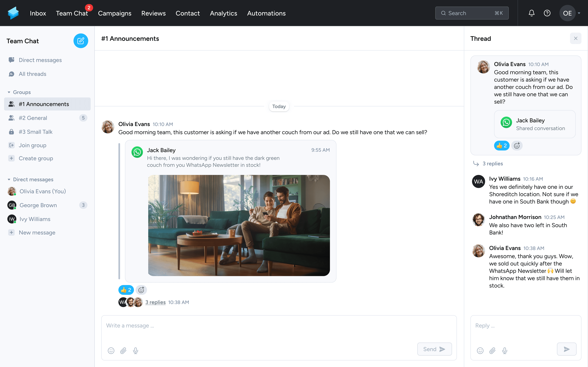The height and width of the screenshot is (367, 588).
Task: Click the swirl emoji reaction on main message
Action: [141, 290]
